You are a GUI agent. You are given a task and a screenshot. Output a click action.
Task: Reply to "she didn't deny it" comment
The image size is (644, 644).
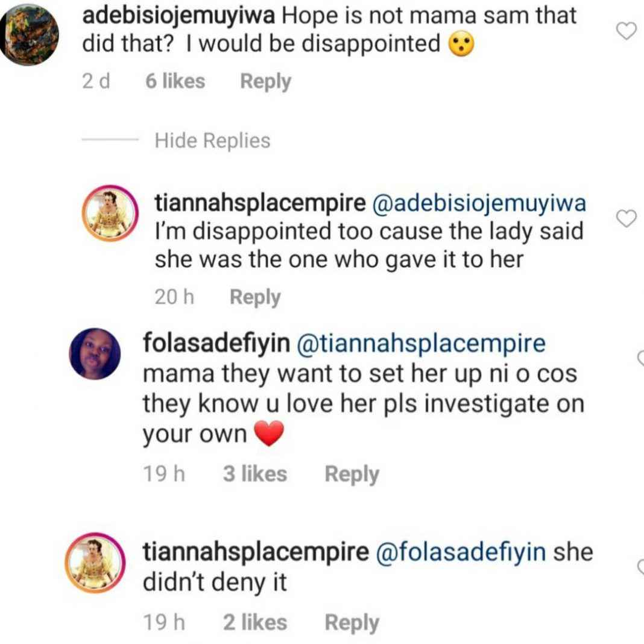point(352,622)
